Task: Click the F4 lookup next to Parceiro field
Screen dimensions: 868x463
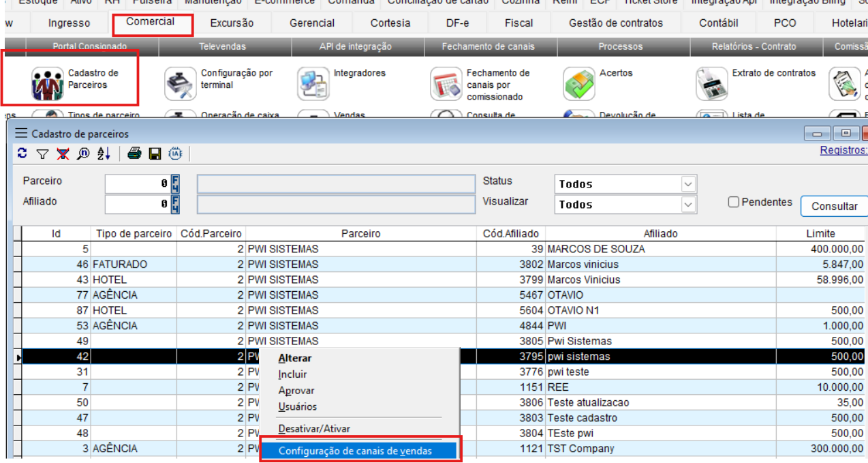Action: 176,183
